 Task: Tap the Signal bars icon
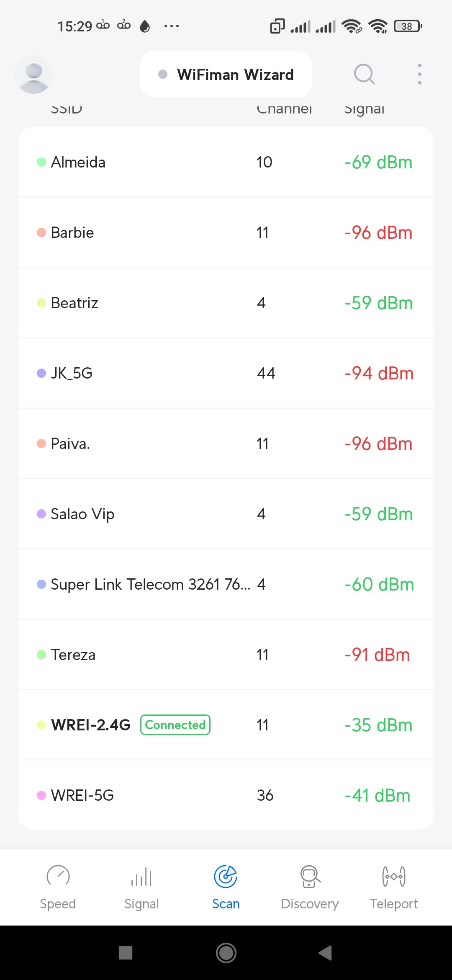pyautogui.click(x=141, y=876)
